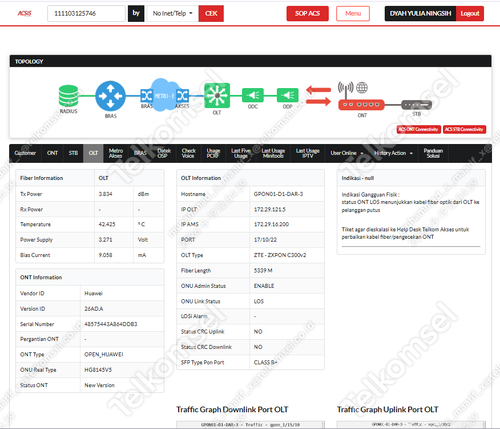Click the ONU Admin Status value ENABLE
This screenshot has width=500, height=429.
tap(264, 286)
